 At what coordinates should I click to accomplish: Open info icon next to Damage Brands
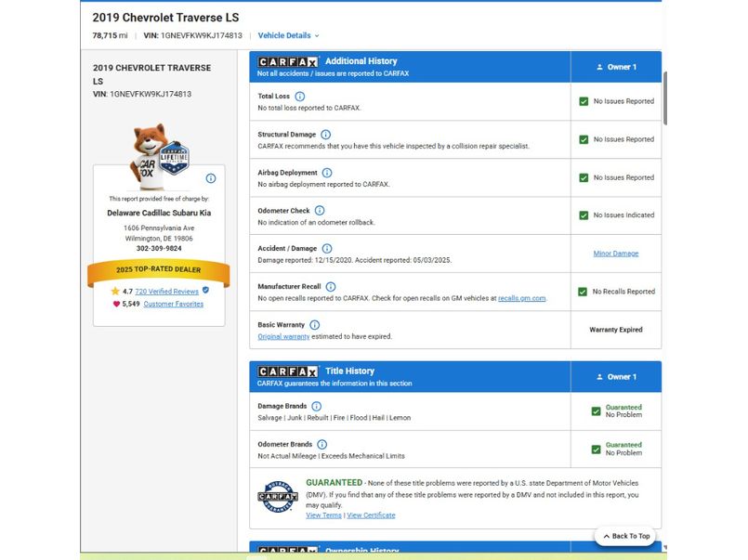316,406
